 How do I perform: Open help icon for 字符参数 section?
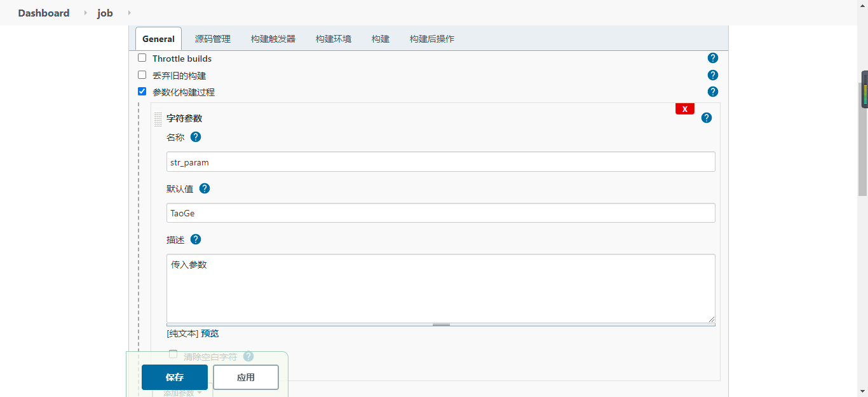[707, 118]
